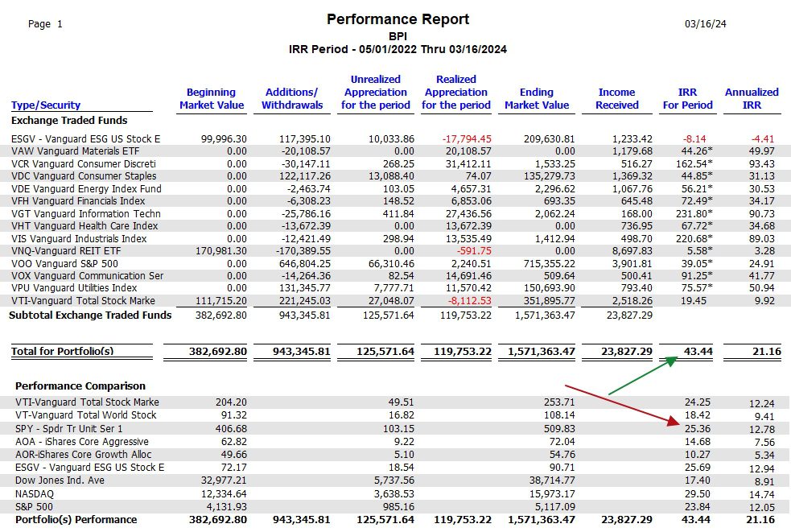The width and height of the screenshot is (791, 532).
Task: Click SPY IRR for period 25.36
Action: coord(698,428)
